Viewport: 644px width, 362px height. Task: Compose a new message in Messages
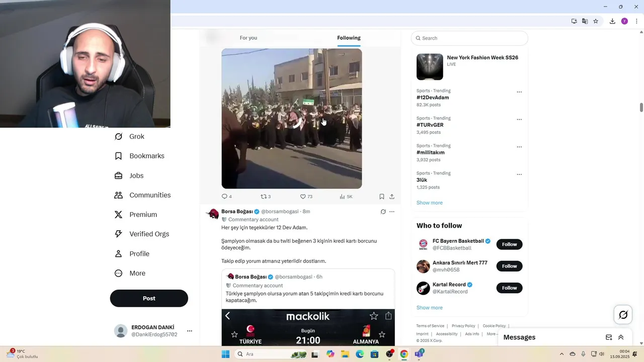click(x=609, y=337)
